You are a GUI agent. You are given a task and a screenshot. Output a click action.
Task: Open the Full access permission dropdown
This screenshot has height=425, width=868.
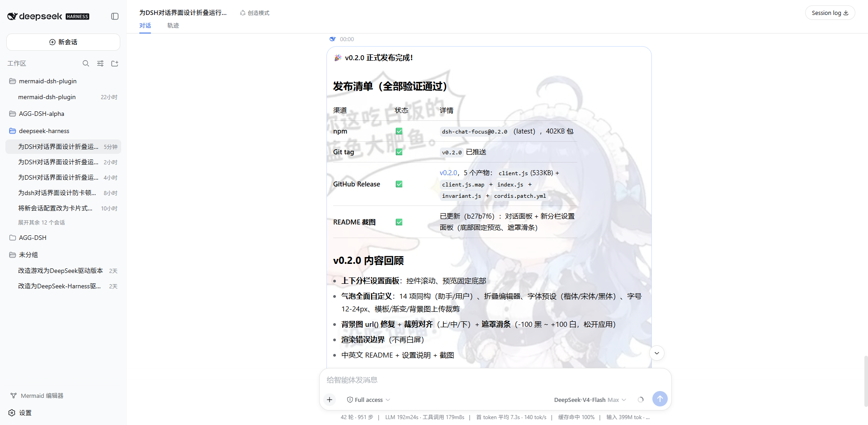click(x=368, y=400)
